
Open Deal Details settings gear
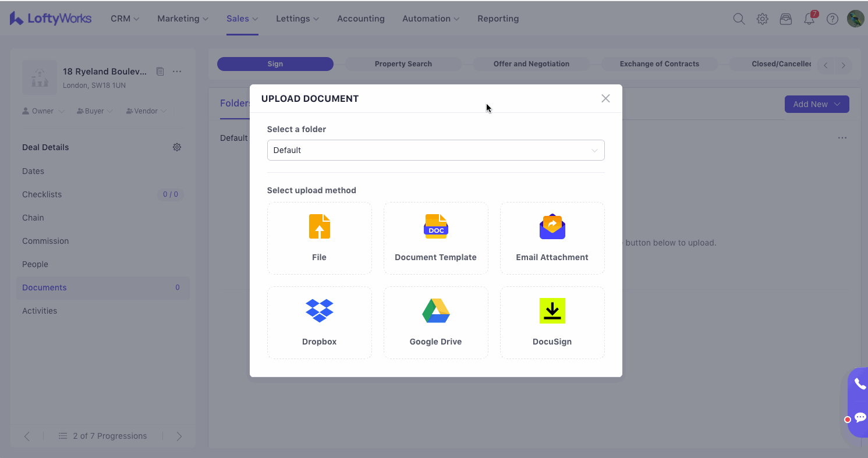[x=177, y=147]
